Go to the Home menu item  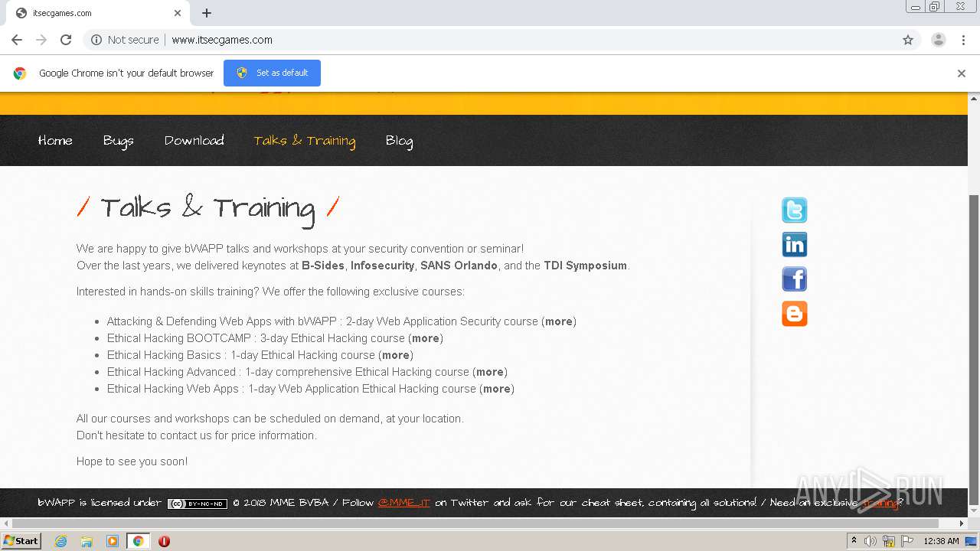tap(55, 141)
